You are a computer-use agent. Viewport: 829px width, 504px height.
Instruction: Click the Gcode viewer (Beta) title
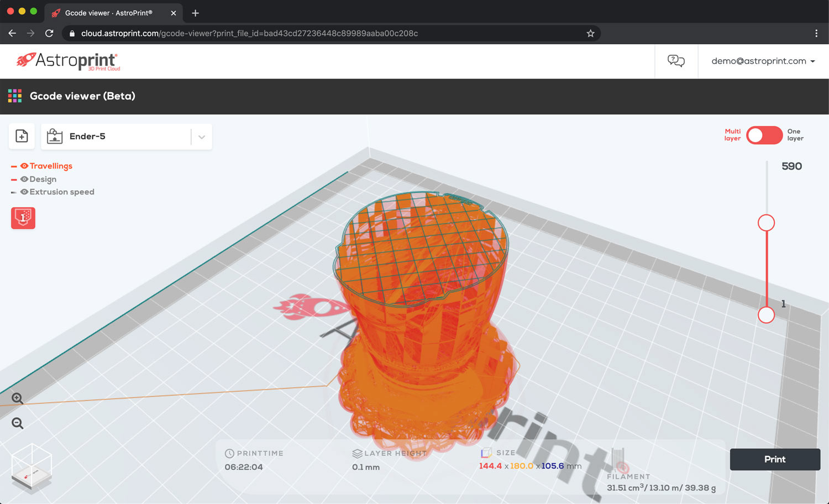click(x=82, y=96)
